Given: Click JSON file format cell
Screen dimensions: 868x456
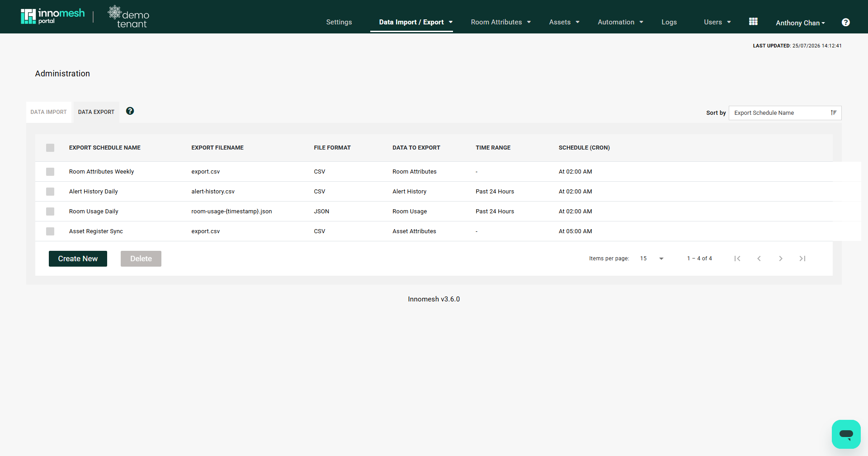Looking at the screenshot, I should tap(321, 212).
